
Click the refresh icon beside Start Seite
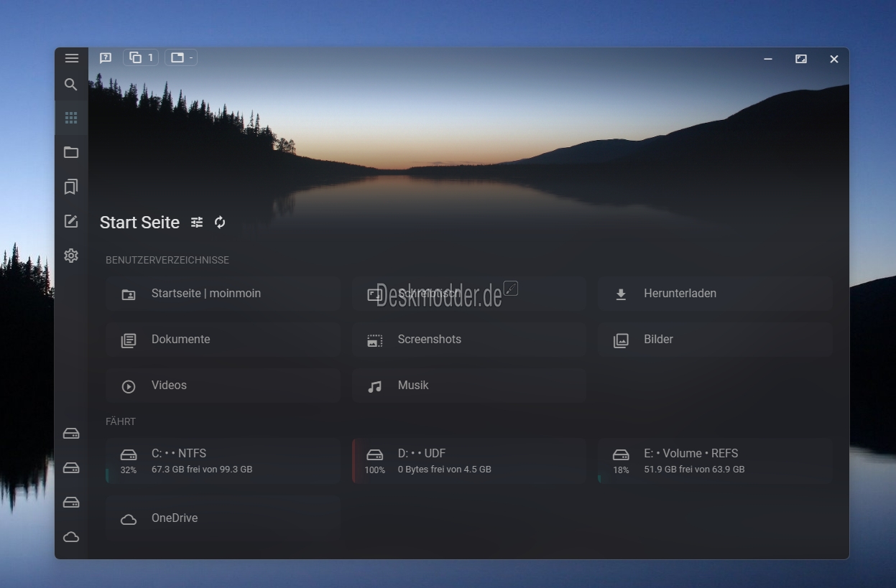[220, 223]
